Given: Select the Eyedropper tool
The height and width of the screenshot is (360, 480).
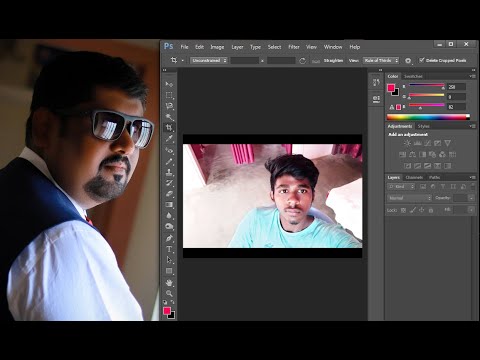Looking at the screenshot, I should pyautogui.click(x=169, y=139).
